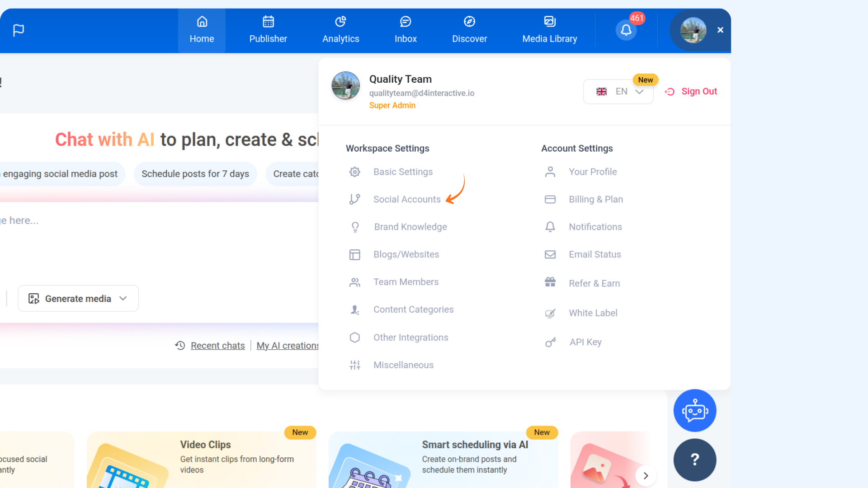868x488 pixels.
Task: Open the Publisher tab
Action: (268, 30)
